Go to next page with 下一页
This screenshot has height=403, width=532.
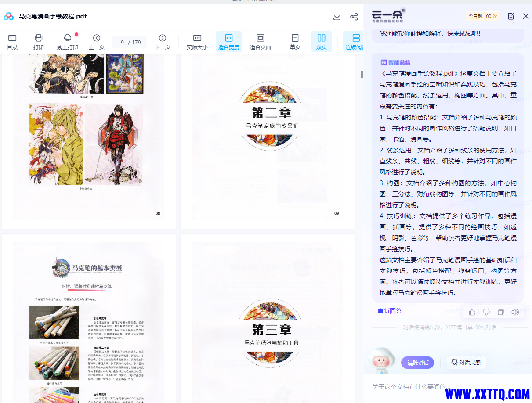click(163, 42)
